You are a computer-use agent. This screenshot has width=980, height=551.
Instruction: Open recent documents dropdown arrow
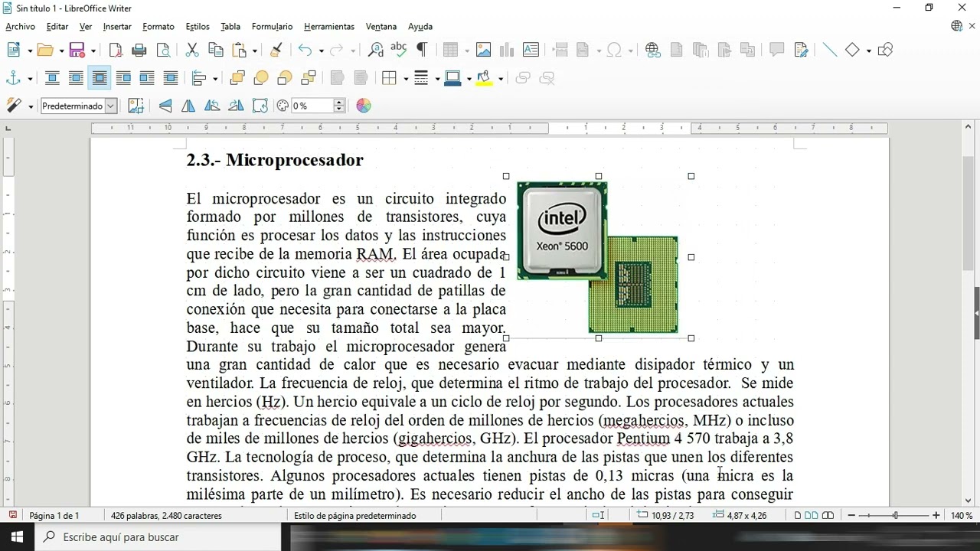pyautogui.click(x=61, y=51)
